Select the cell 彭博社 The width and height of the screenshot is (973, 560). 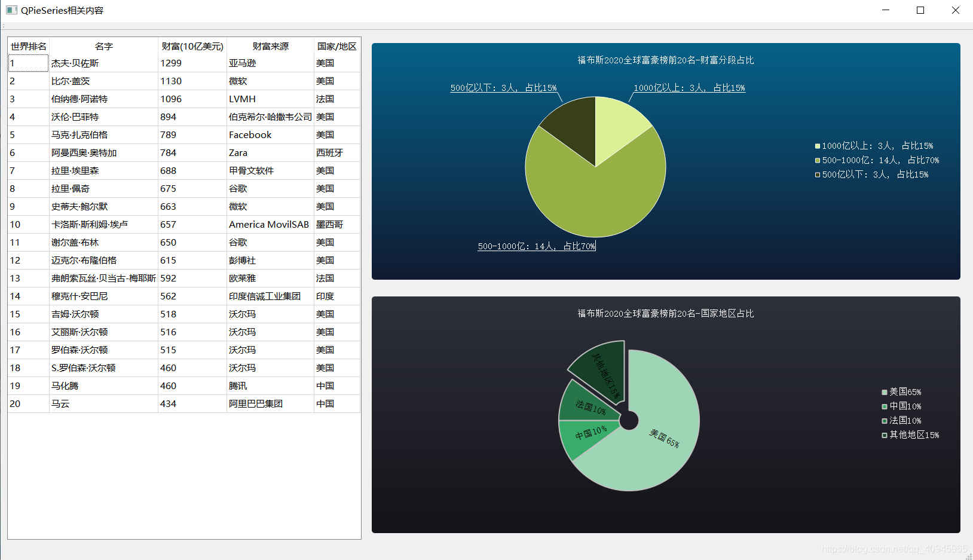point(271,261)
